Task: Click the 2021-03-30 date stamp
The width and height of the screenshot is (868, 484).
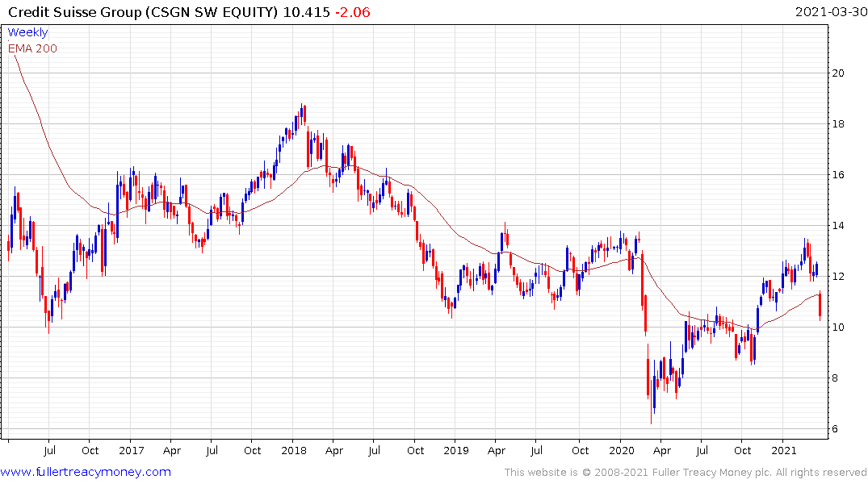Action: coord(831,12)
